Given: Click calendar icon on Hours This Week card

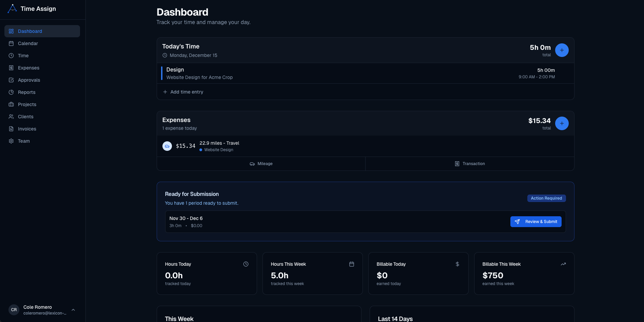Looking at the screenshot, I should point(352,264).
